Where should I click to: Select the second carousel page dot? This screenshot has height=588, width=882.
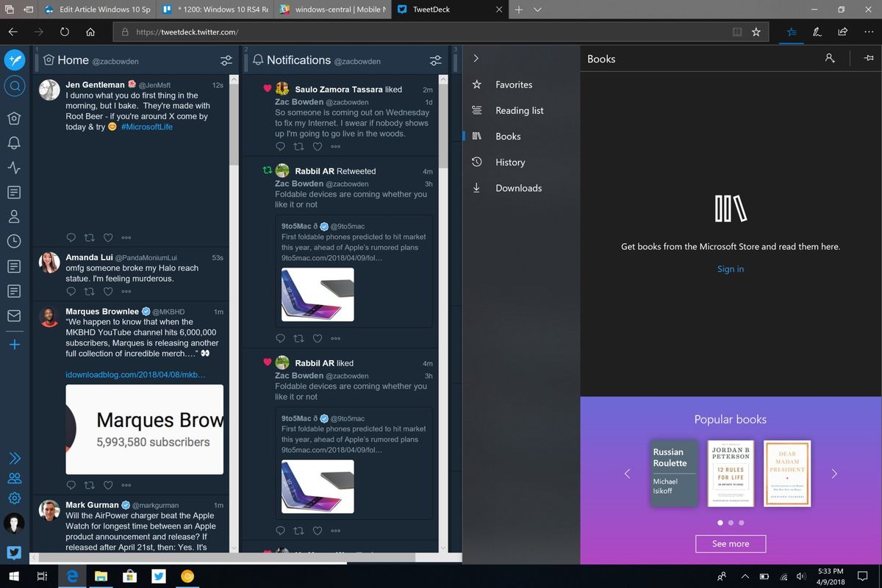click(731, 523)
